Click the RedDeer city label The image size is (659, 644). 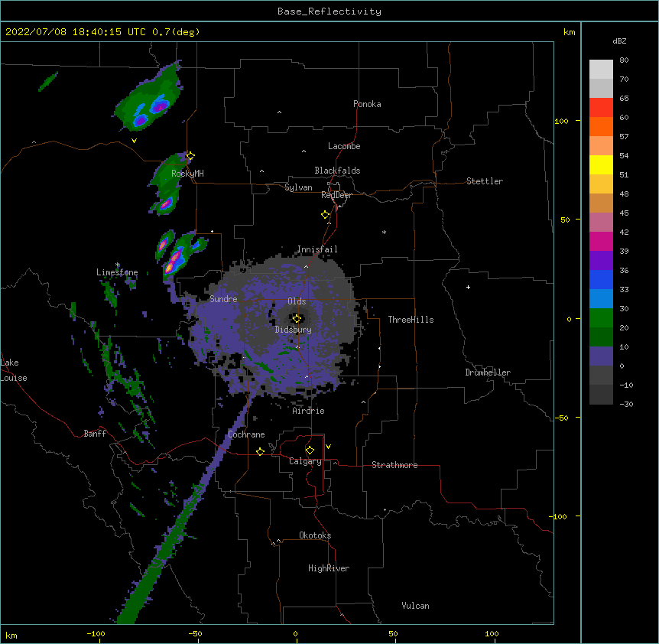coord(336,195)
